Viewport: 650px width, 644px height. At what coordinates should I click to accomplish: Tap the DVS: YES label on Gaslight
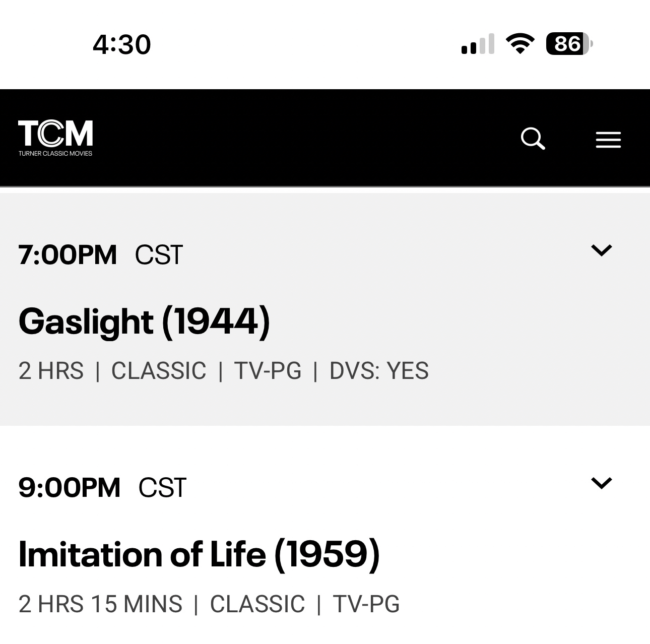click(x=379, y=371)
